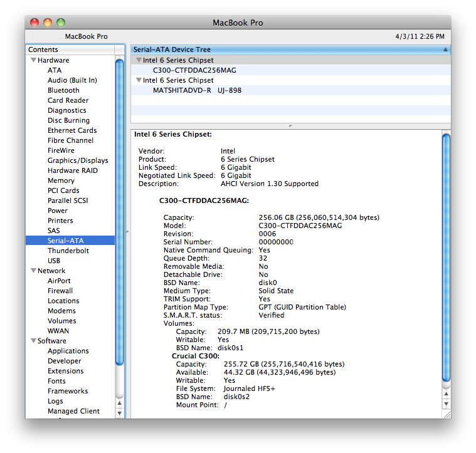Select Developer entry

click(x=65, y=361)
